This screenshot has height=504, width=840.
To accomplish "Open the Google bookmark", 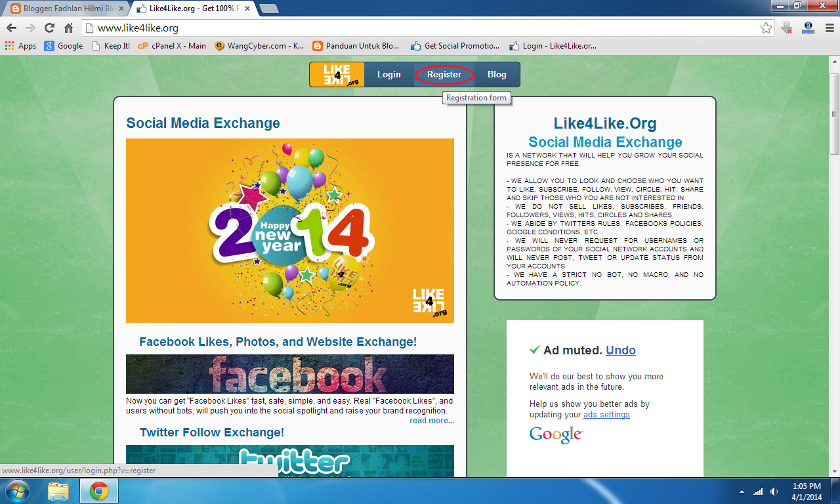I will 64,46.
